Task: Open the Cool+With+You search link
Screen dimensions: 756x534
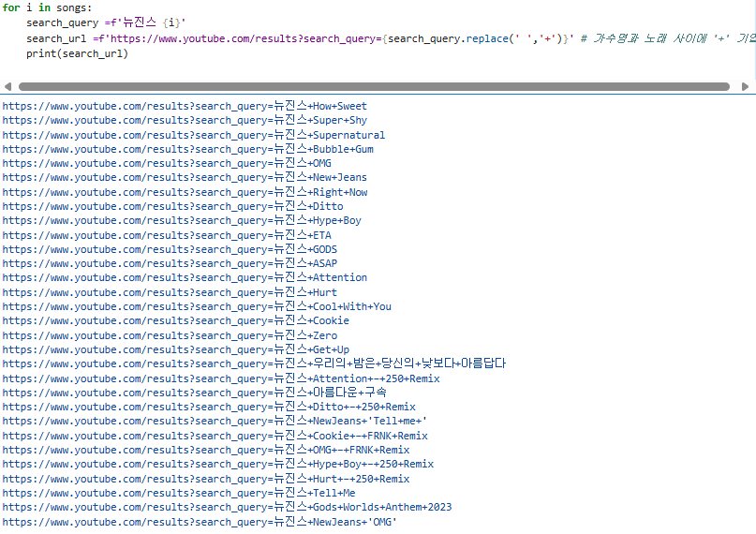Action: click(x=197, y=306)
